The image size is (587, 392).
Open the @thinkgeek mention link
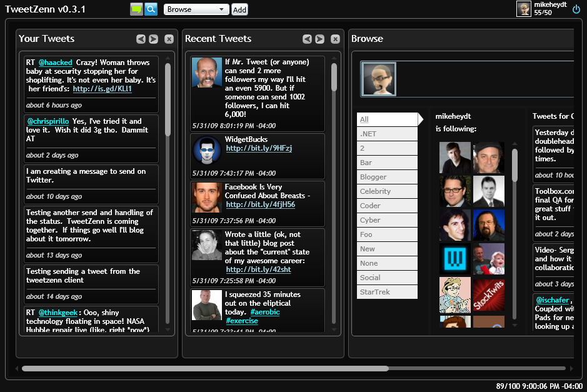pyautogui.click(x=58, y=313)
